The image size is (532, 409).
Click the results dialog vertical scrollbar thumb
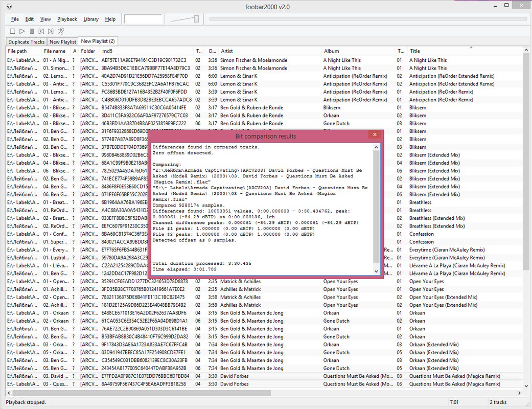376,206
